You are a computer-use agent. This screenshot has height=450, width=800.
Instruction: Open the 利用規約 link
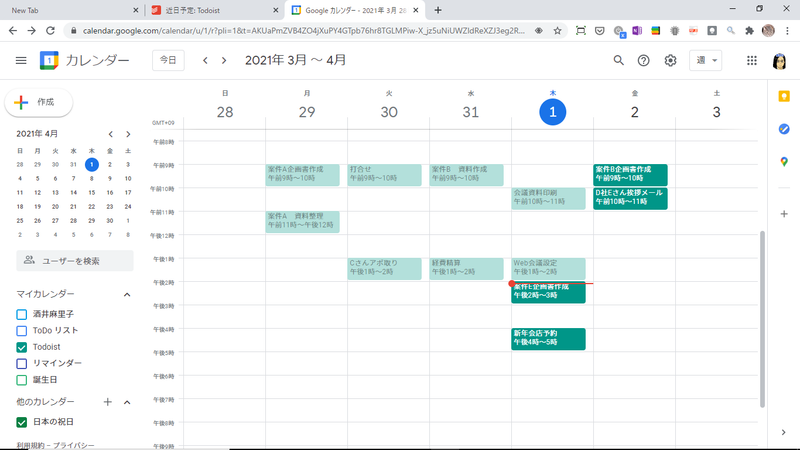pos(32,445)
